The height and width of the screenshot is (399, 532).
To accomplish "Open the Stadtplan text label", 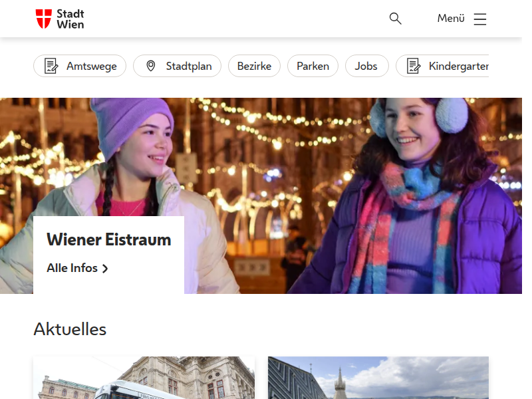I will (188, 66).
